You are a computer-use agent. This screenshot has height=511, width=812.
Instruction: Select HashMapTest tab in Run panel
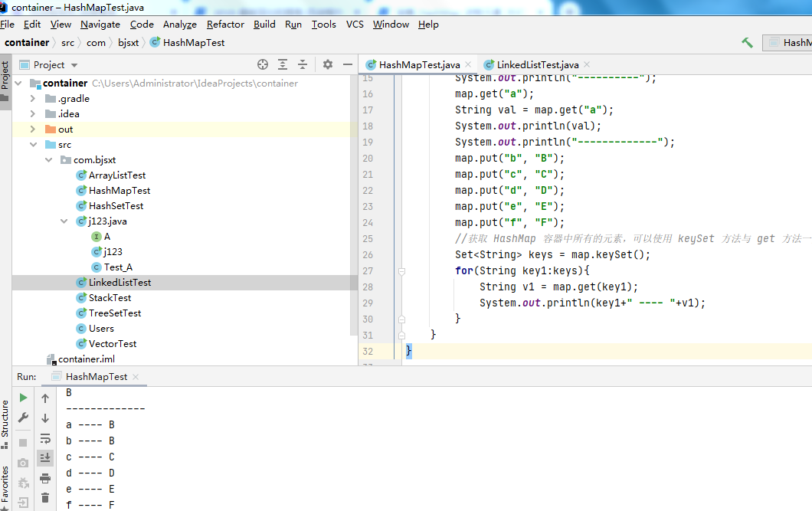(x=97, y=377)
